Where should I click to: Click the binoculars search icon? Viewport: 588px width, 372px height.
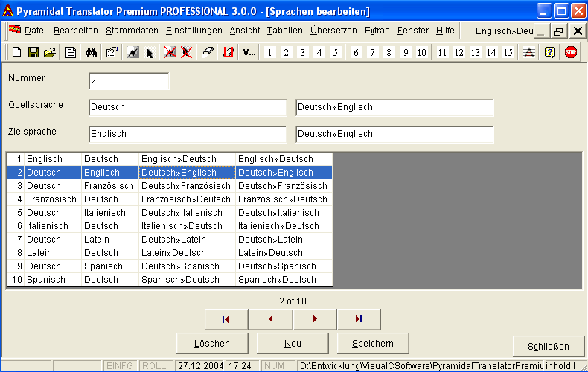coord(92,53)
